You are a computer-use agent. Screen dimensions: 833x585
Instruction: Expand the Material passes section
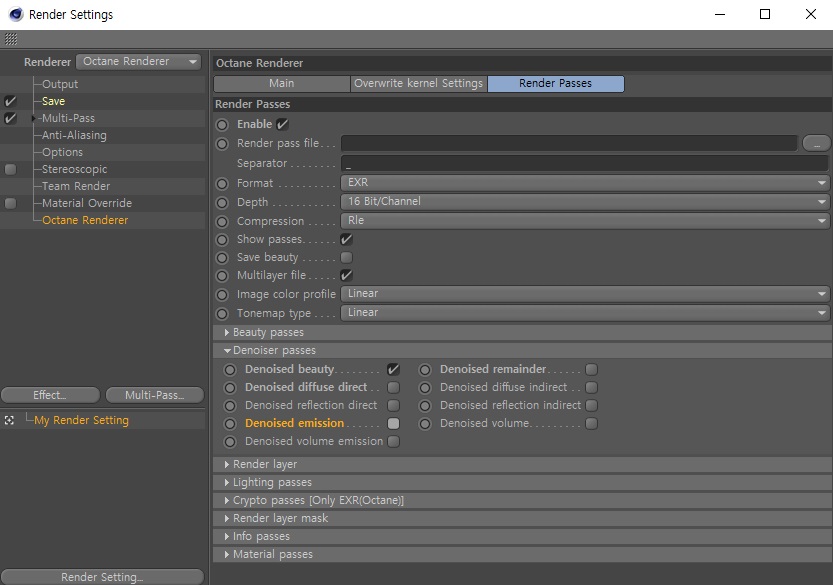click(x=523, y=555)
